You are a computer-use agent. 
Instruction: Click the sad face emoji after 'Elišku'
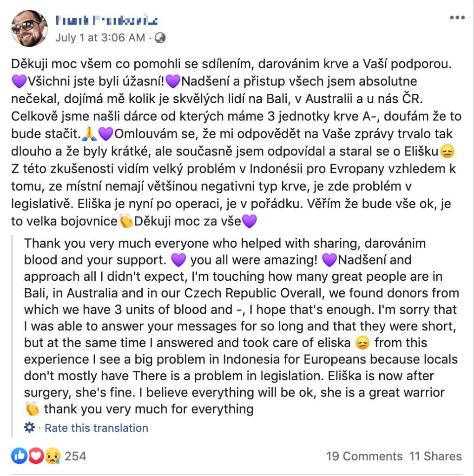tap(447, 152)
